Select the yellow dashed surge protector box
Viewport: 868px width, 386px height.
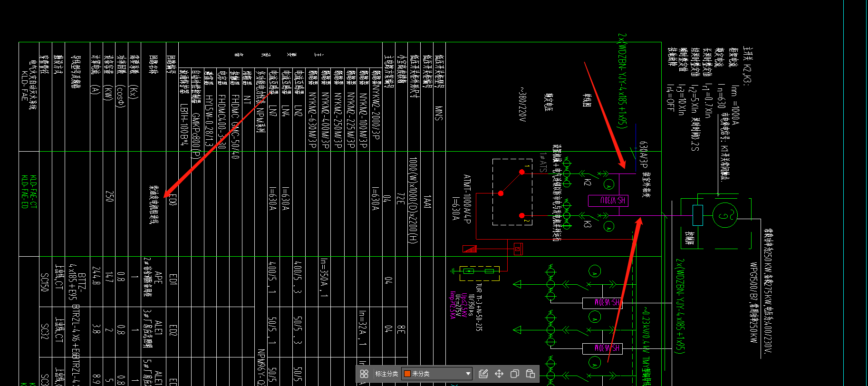479,273
